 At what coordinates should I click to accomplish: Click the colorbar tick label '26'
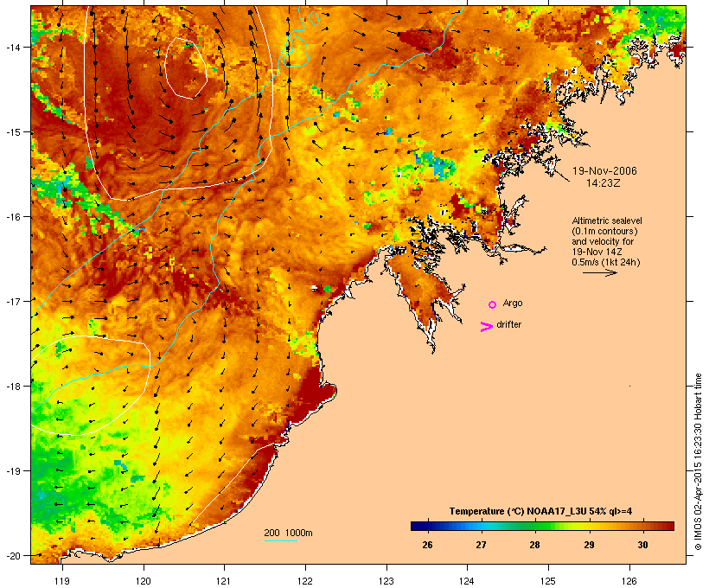[x=427, y=545]
